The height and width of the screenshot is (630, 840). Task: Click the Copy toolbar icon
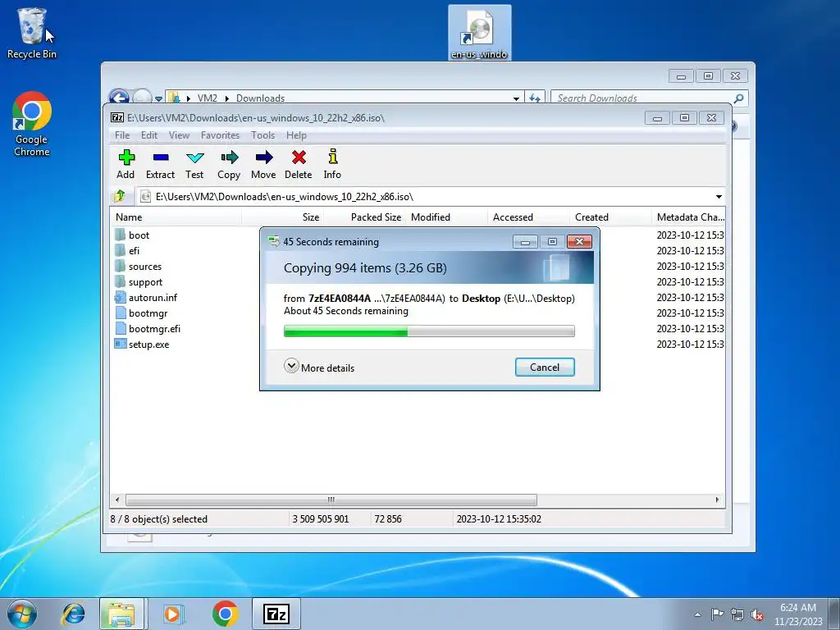pos(229,164)
